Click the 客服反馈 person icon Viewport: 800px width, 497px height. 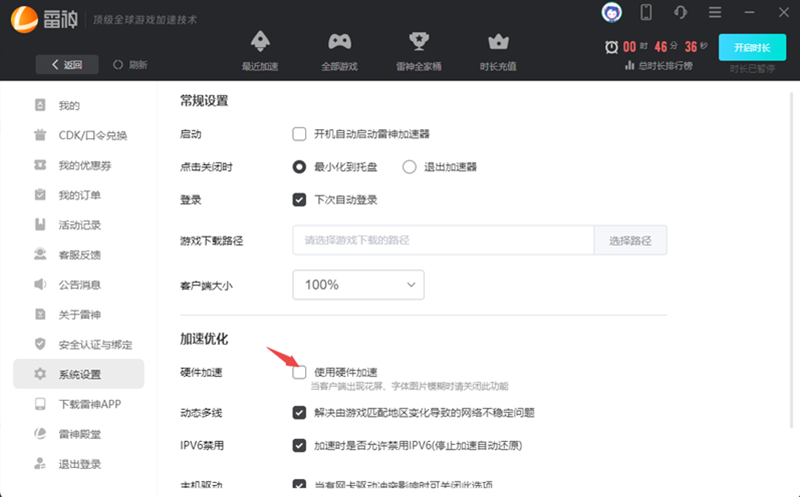tap(40, 254)
